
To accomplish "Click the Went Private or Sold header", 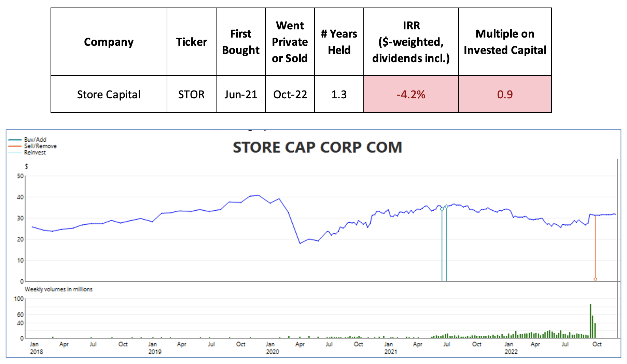I will (290, 42).
